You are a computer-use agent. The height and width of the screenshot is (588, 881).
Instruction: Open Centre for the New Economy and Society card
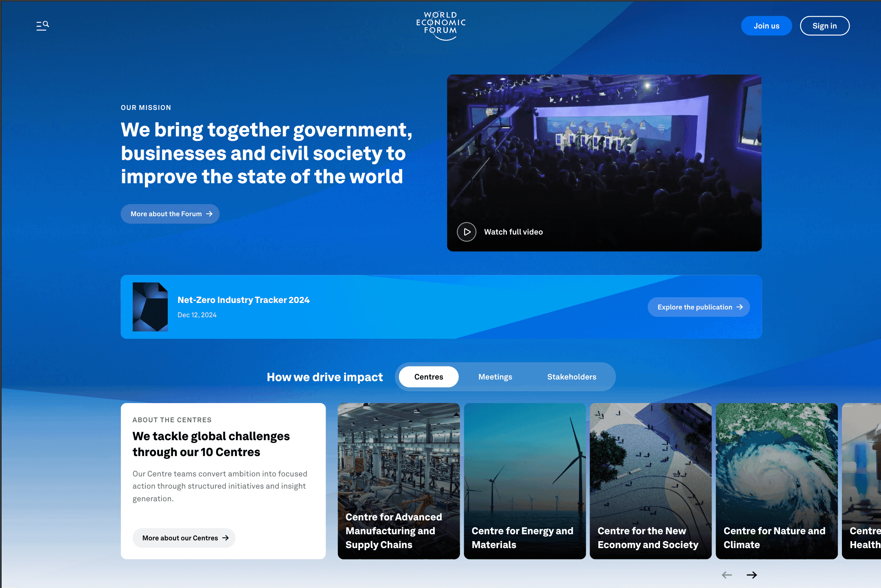[651, 481]
